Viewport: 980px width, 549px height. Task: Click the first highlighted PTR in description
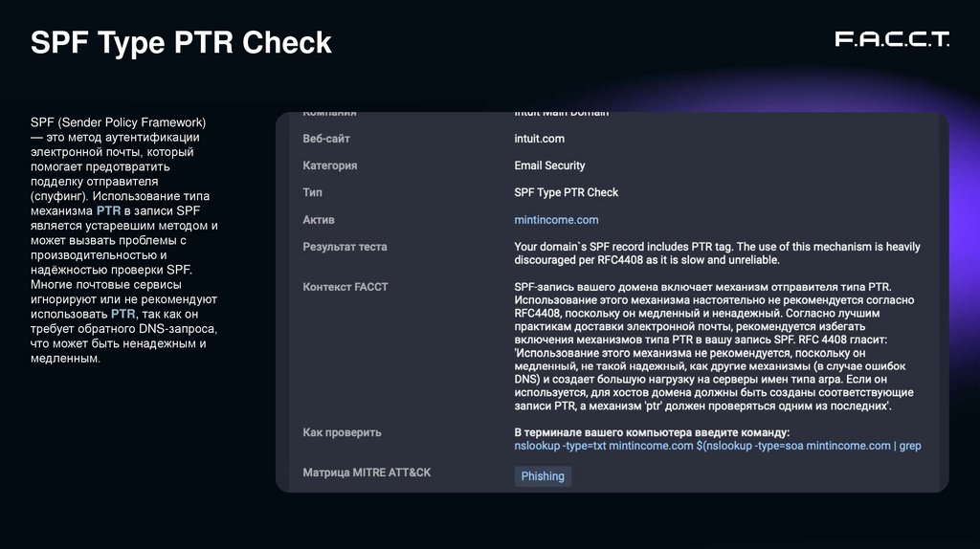point(108,210)
